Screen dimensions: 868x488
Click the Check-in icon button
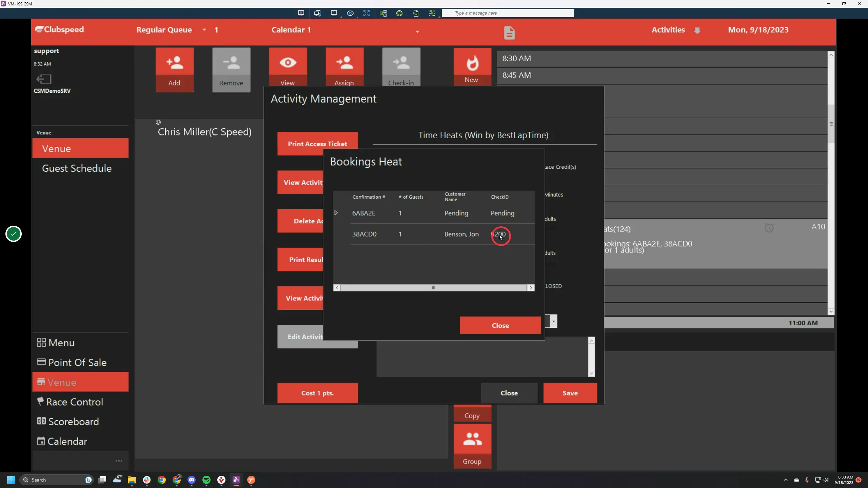[x=401, y=67]
